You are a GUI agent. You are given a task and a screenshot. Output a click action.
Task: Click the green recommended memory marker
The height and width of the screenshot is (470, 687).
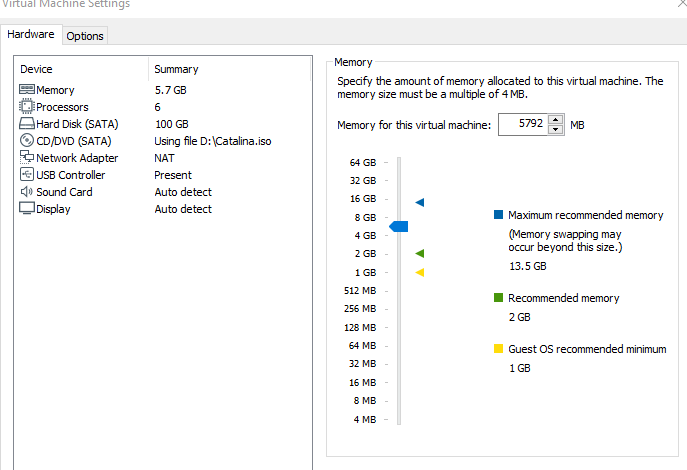point(420,254)
